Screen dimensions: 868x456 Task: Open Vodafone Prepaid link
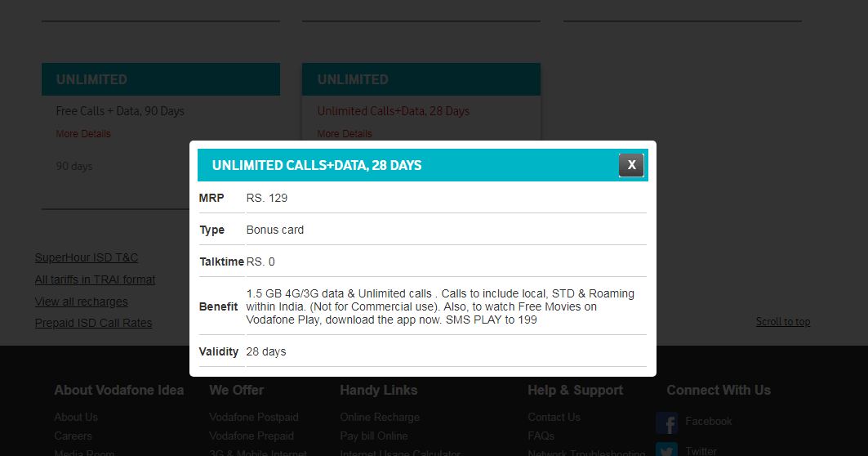click(251, 436)
